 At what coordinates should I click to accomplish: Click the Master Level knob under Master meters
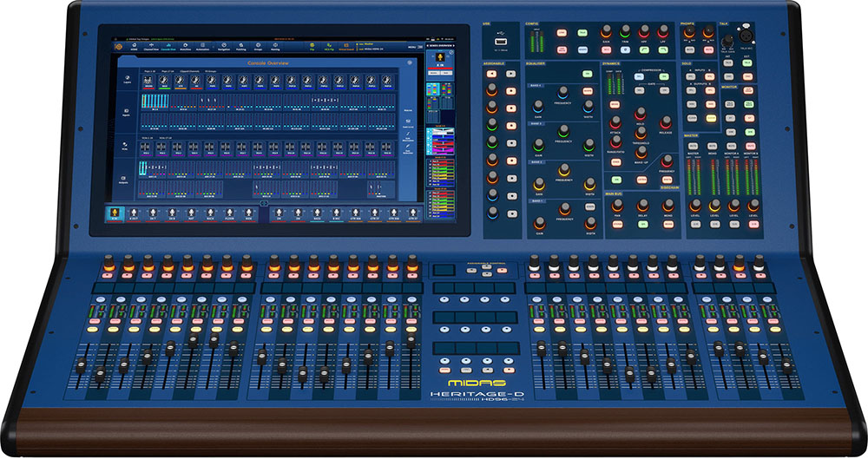695,206
